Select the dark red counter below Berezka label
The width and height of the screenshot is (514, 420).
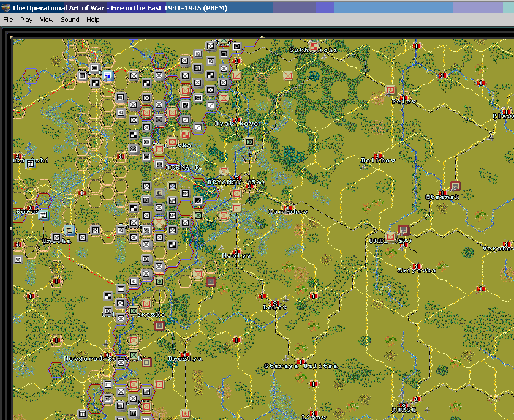(x=160, y=325)
